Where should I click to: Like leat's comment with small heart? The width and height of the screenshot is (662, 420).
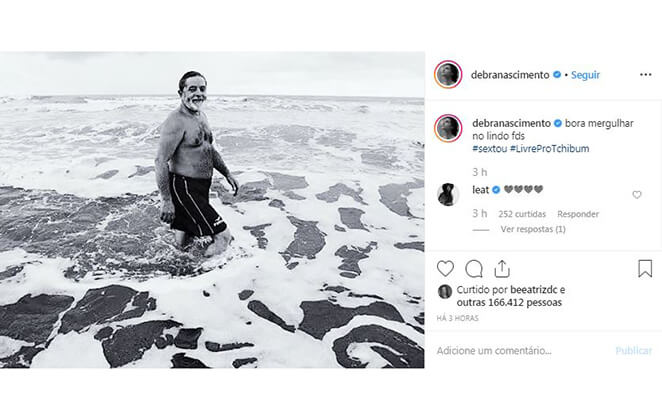[637, 195]
